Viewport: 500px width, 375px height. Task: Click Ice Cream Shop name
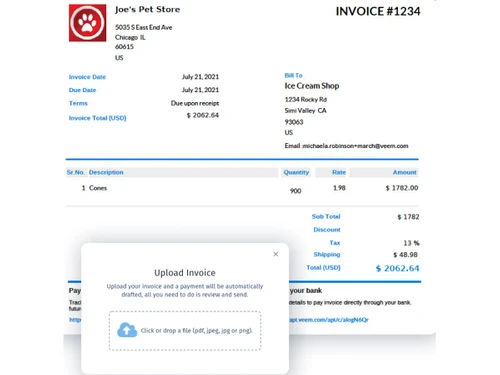tap(312, 86)
